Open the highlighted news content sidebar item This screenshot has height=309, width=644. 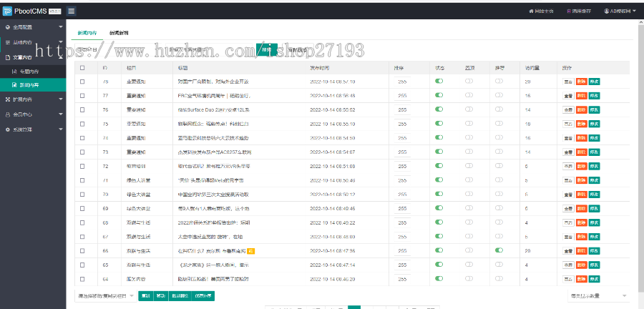(x=33, y=85)
